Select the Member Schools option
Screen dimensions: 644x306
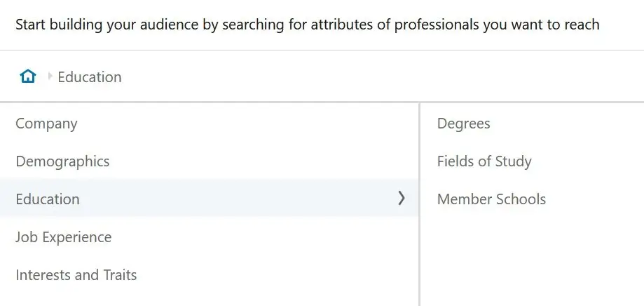coord(491,199)
